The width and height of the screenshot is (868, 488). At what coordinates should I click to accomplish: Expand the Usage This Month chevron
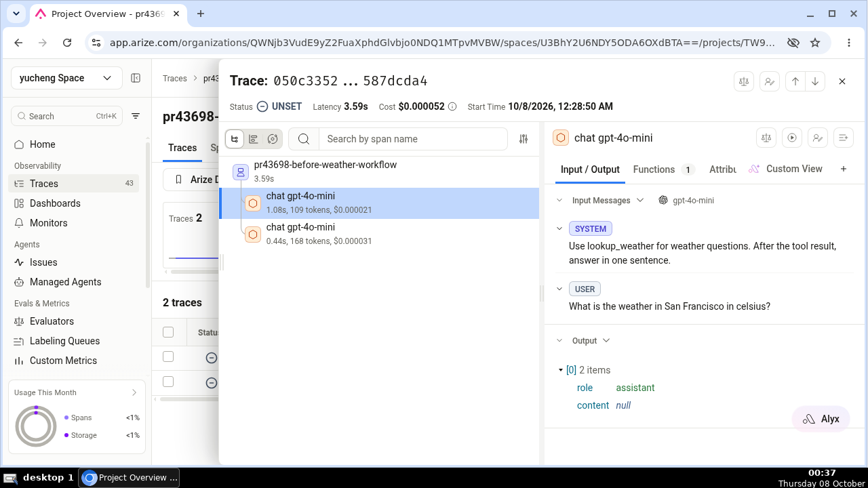click(x=134, y=392)
